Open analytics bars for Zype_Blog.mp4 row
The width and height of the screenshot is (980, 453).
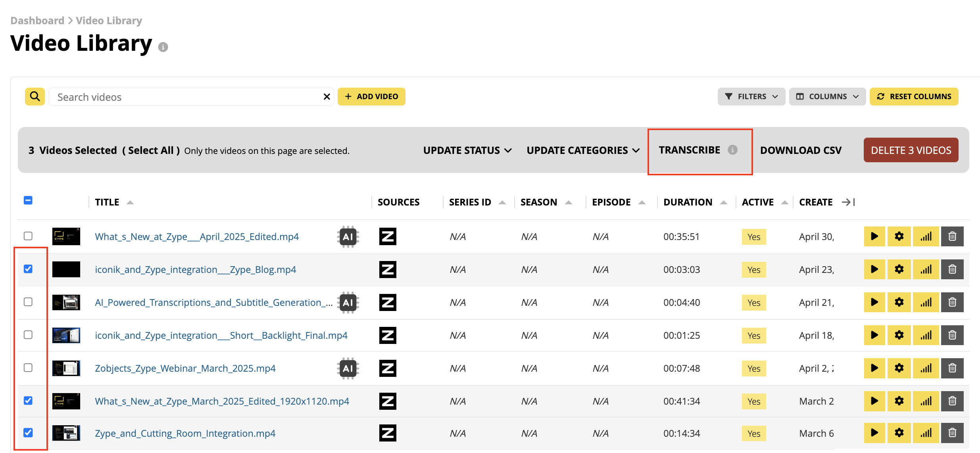click(926, 269)
